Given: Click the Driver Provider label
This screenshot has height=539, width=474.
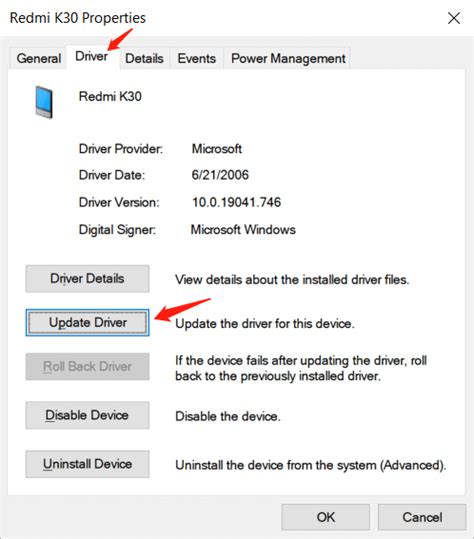Looking at the screenshot, I should point(121,149).
